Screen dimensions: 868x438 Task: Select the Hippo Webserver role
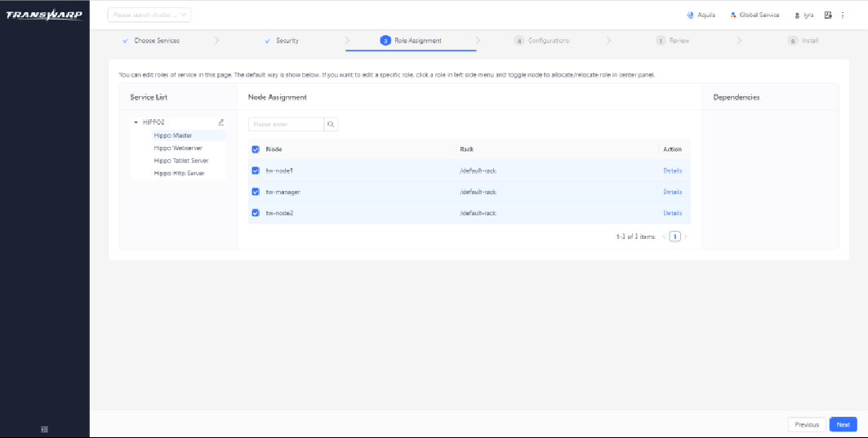[178, 148]
